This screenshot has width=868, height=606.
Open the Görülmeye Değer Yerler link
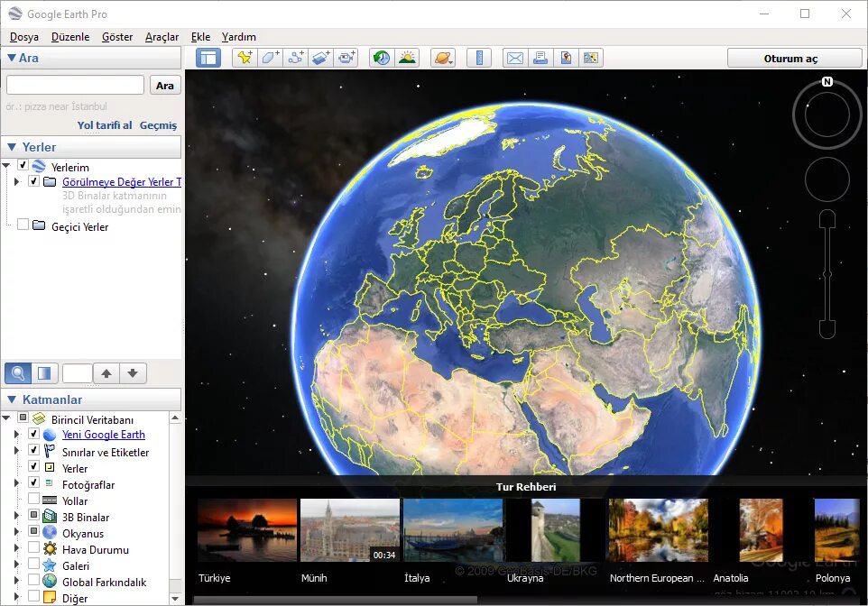tap(122, 181)
